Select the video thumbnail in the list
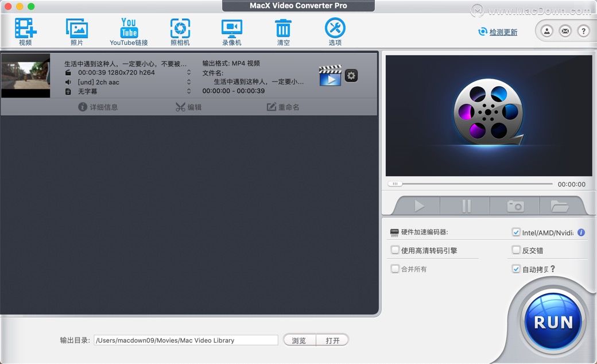Screen dimensions: 597x364 (25, 75)
